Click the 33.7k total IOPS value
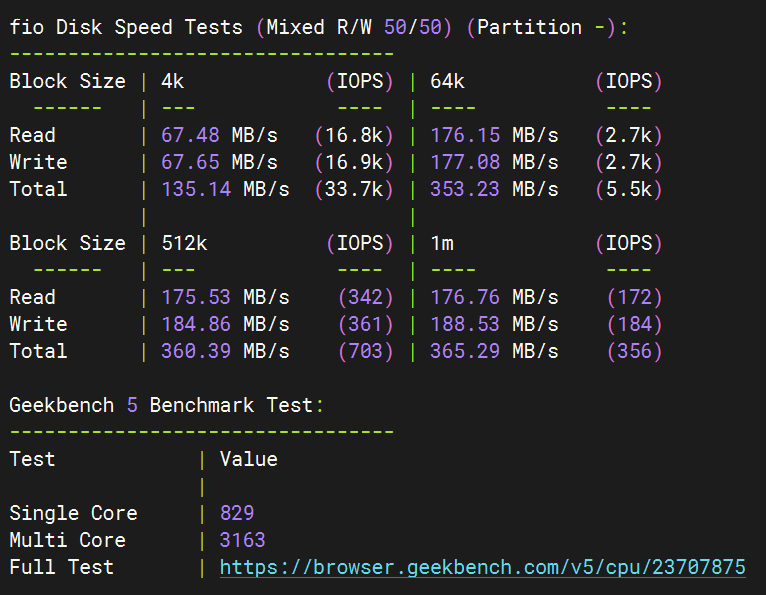 coord(354,189)
